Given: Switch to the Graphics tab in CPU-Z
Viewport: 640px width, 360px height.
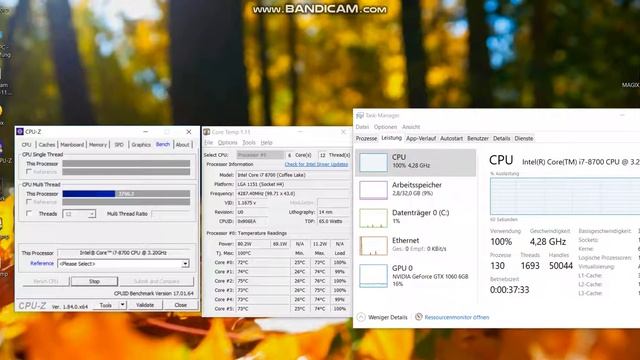Looking at the screenshot, I should point(141,144).
